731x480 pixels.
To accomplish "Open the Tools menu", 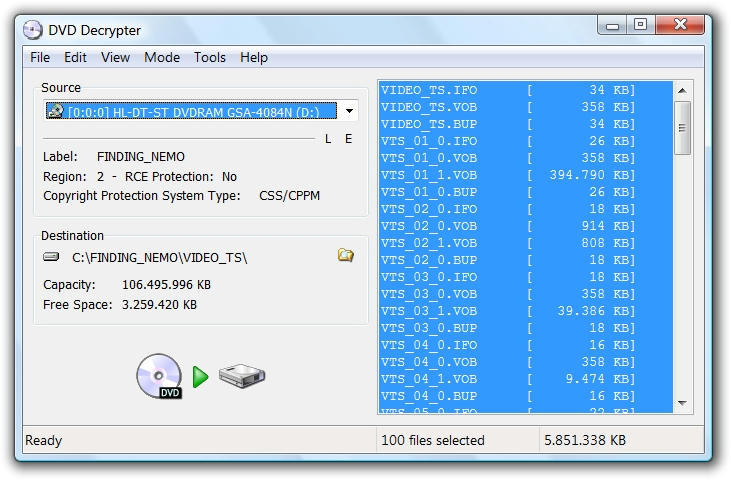I will (x=210, y=57).
